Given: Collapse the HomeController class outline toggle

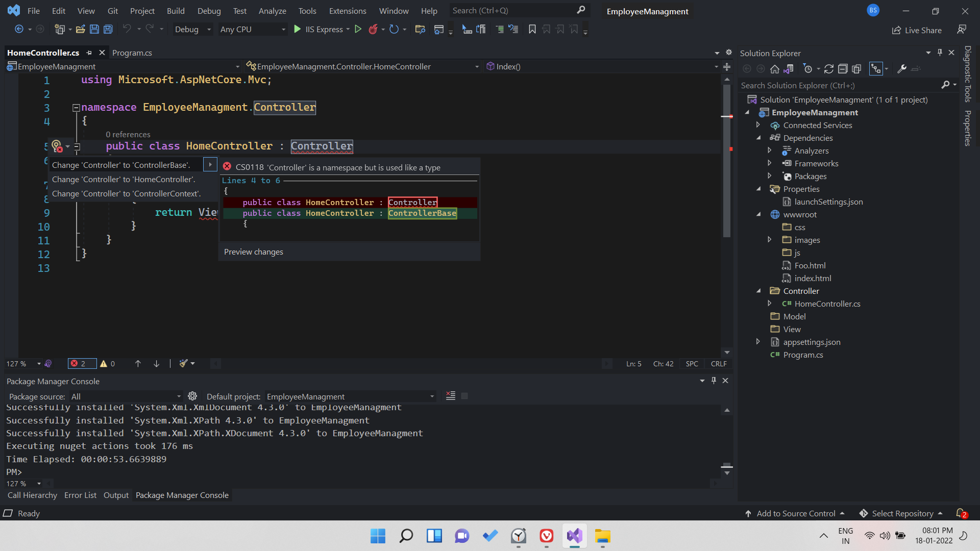Looking at the screenshot, I should [77, 147].
